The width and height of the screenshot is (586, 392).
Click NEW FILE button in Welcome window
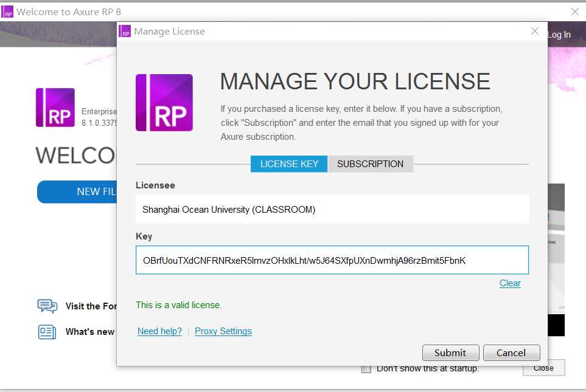coord(77,192)
